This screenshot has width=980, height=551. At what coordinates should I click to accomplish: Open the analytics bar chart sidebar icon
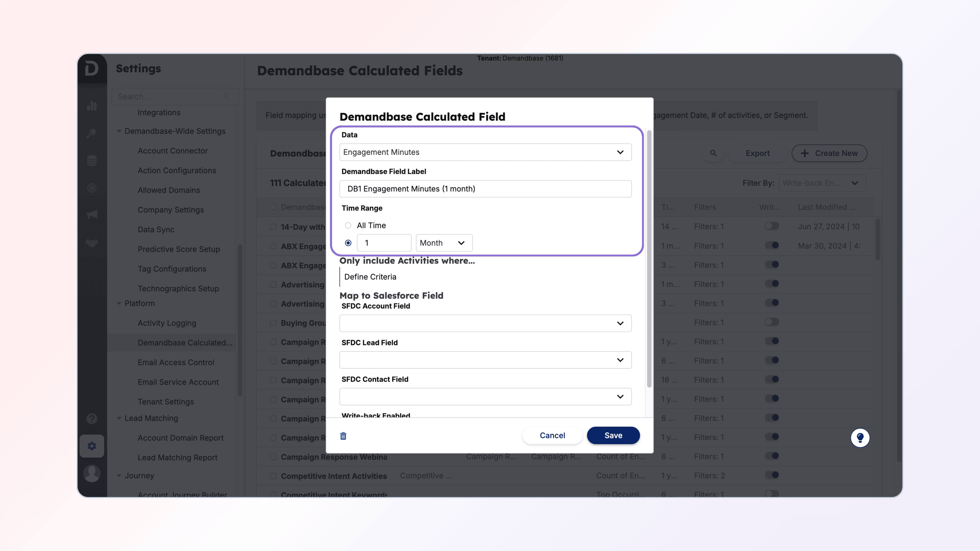coord(92,106)
